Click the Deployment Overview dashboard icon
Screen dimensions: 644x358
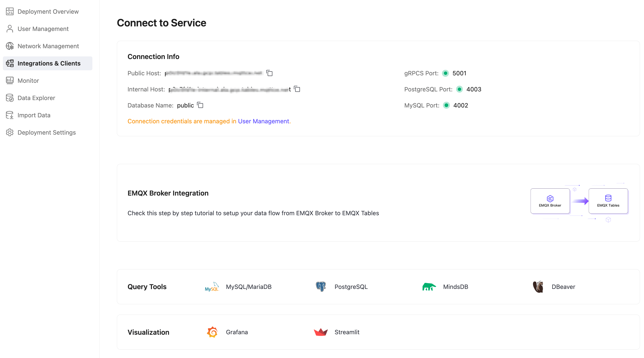(x=10, y=12)
